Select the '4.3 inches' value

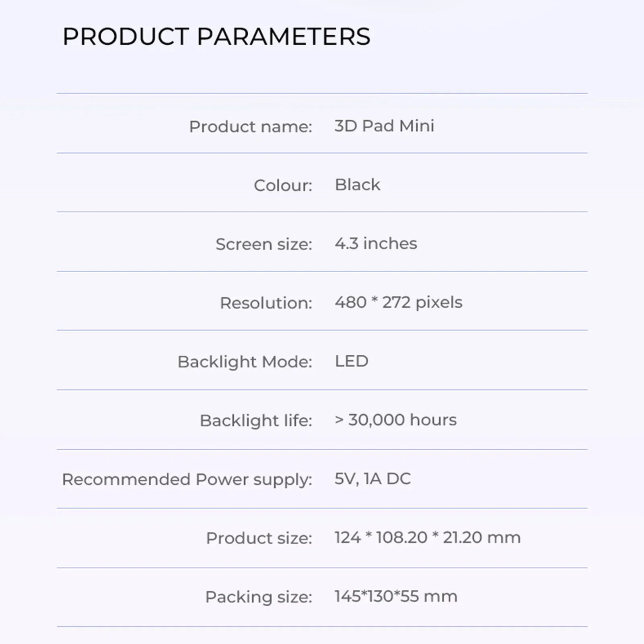(376, 243)
